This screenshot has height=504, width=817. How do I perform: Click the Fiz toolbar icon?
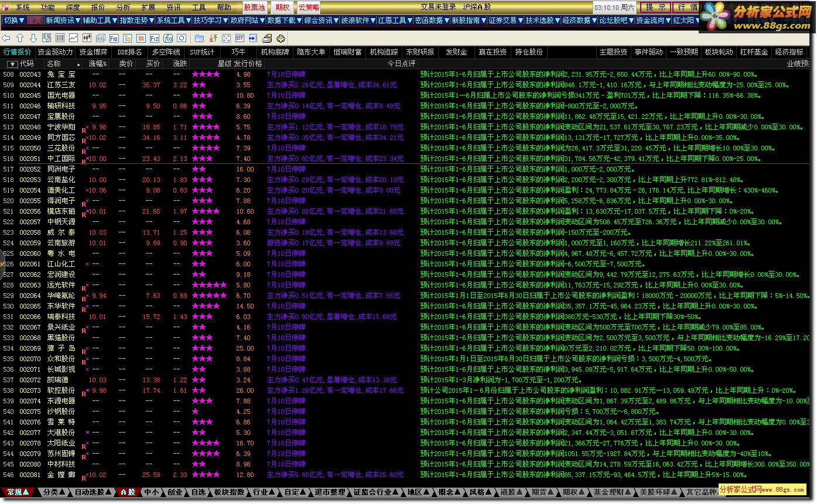(x=154, y=38)
